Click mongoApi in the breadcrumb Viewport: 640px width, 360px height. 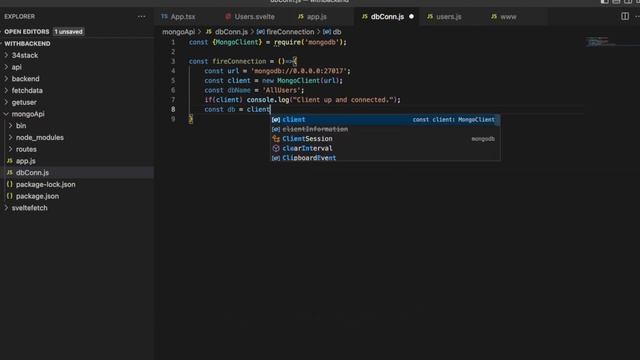178,32
